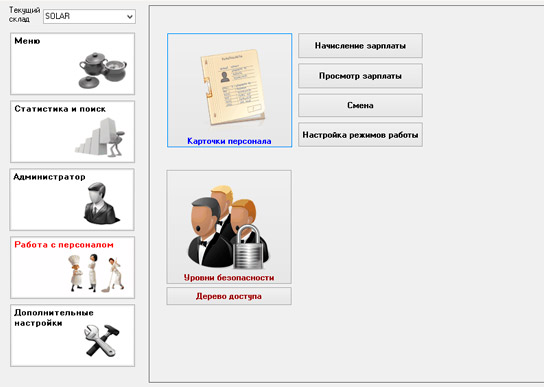Click the Уровни безопасности caption
The image size is (544, 387).
229,277
